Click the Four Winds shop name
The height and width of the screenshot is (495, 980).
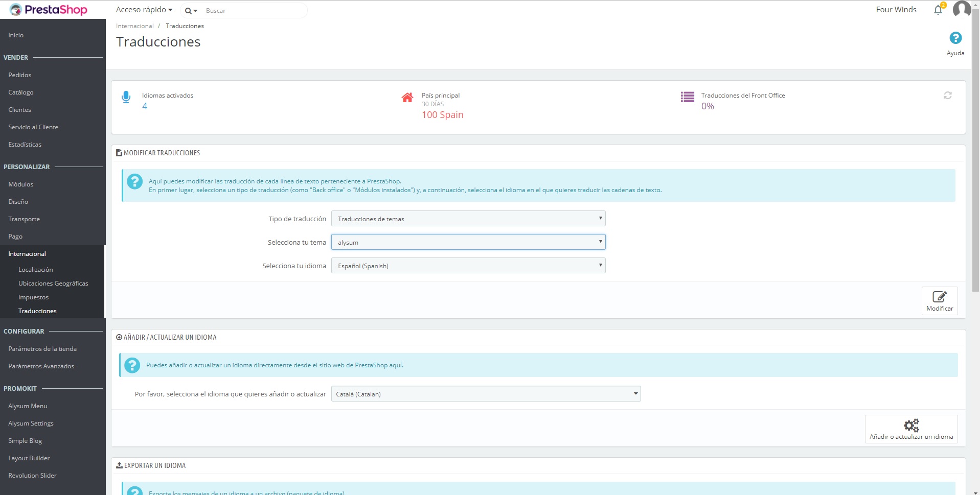[x=896, y=10]
